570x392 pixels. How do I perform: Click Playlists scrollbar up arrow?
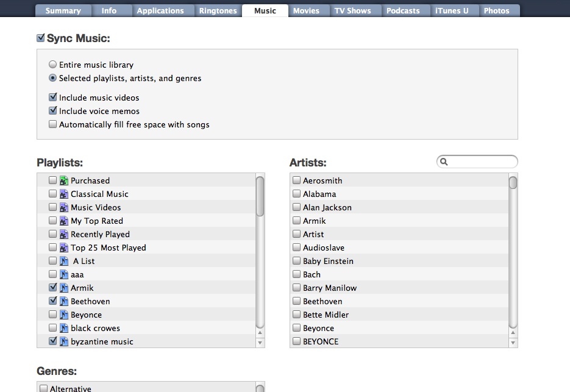(260, 333)
